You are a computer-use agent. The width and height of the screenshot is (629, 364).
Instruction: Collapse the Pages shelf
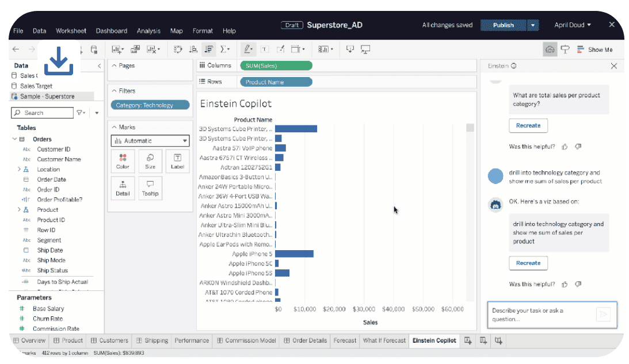[x=115, y=66]
